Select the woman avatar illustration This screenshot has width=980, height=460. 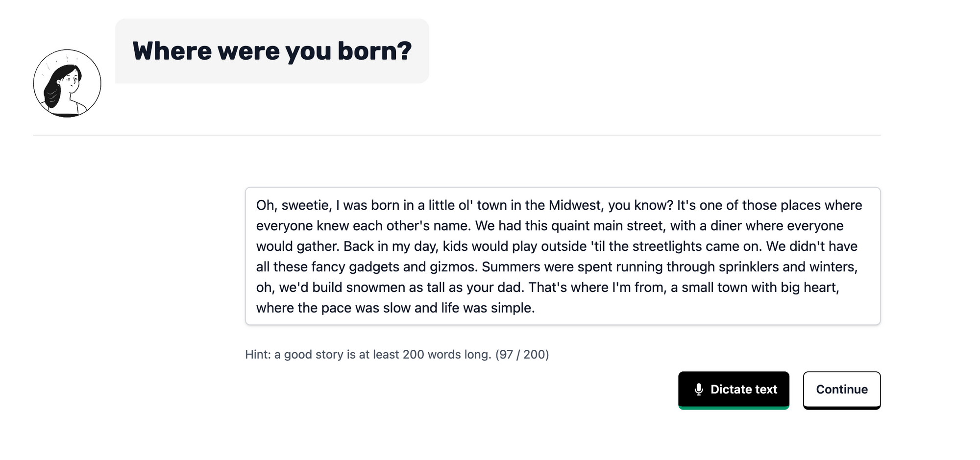(x=67, y=83)
